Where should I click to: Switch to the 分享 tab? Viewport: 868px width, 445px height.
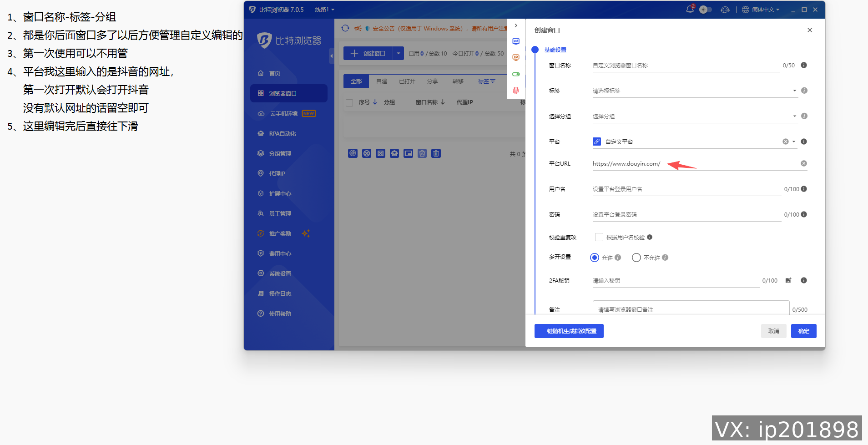[433, 81]
